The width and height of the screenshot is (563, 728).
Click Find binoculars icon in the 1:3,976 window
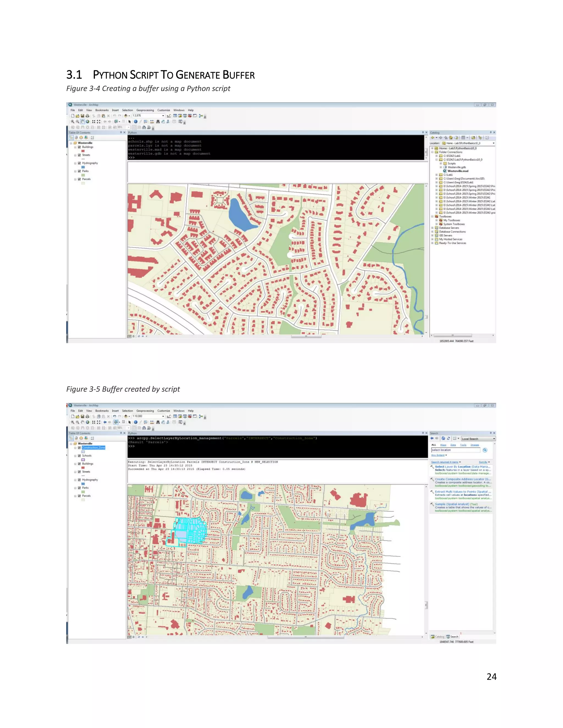tap(158, 121)
